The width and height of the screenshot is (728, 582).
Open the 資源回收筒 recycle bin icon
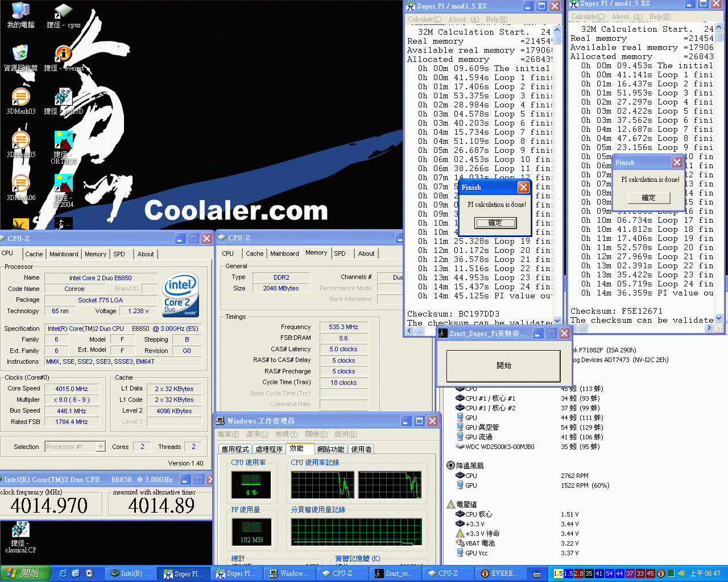(x=20, y=58)
